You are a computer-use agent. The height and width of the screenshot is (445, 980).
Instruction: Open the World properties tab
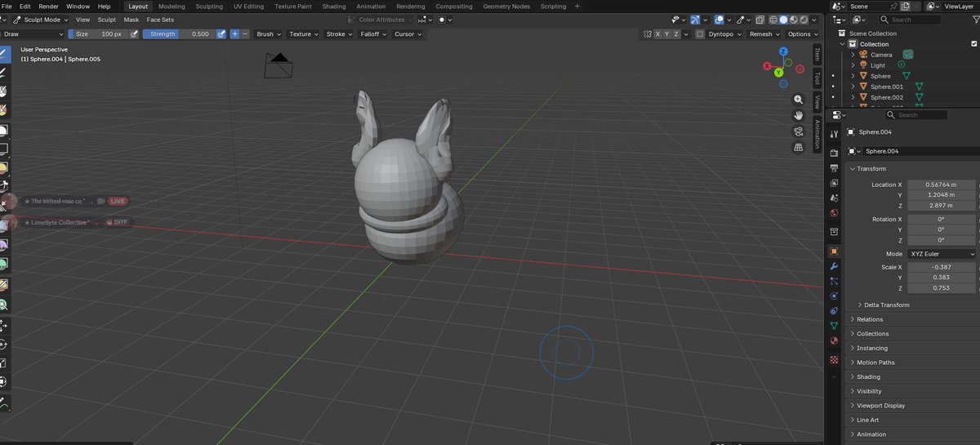pyautogui.click(x=834, y=213)
